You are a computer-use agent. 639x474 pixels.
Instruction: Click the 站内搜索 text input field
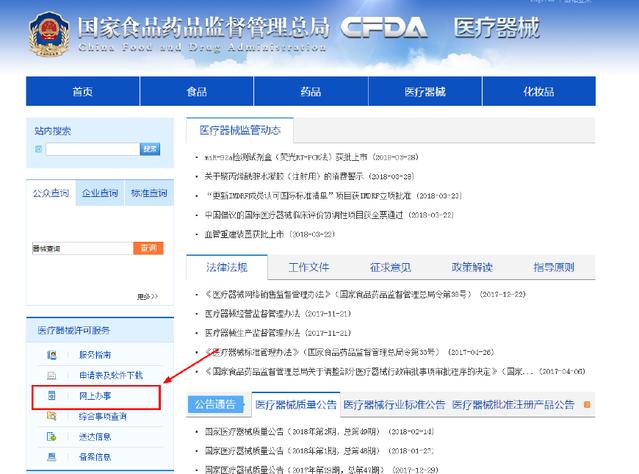coord(90,149)
